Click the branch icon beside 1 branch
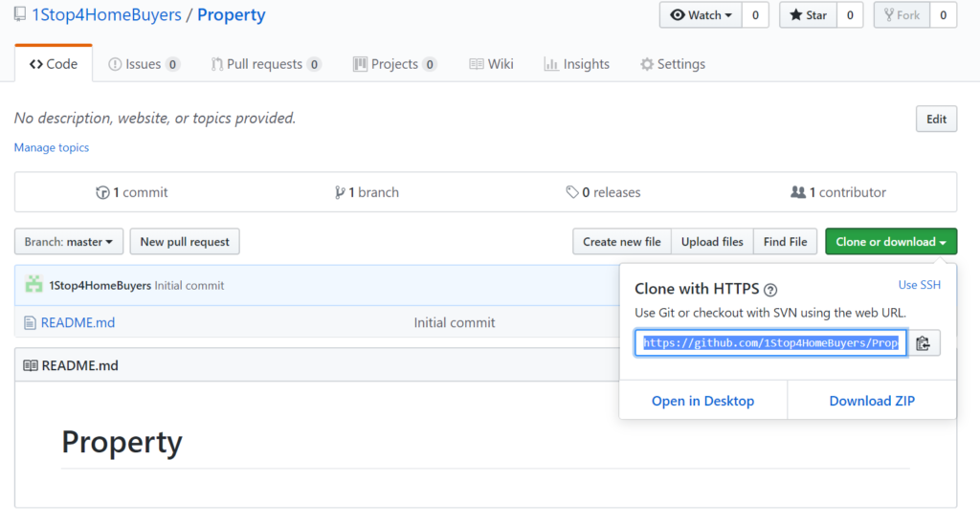 [340, 192]
